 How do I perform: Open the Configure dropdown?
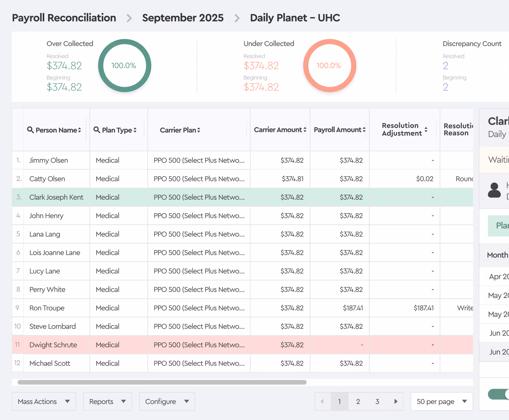tap(167, 401)
